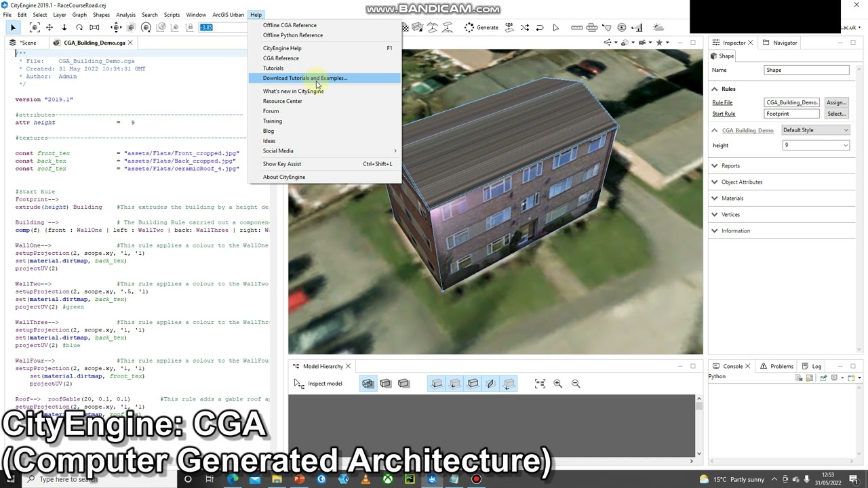Close the Model Hierarchy tab
The height and width of the screenshot is (488, 868).
348,366
